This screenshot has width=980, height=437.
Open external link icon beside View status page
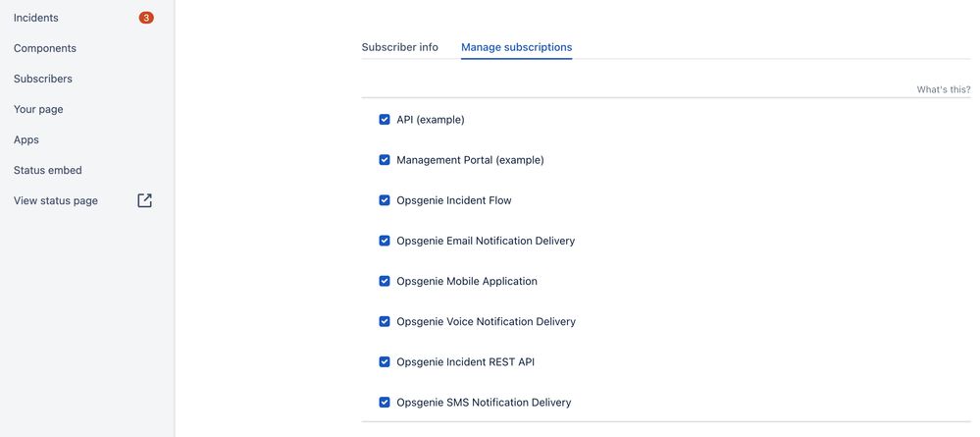pos(144,200)
